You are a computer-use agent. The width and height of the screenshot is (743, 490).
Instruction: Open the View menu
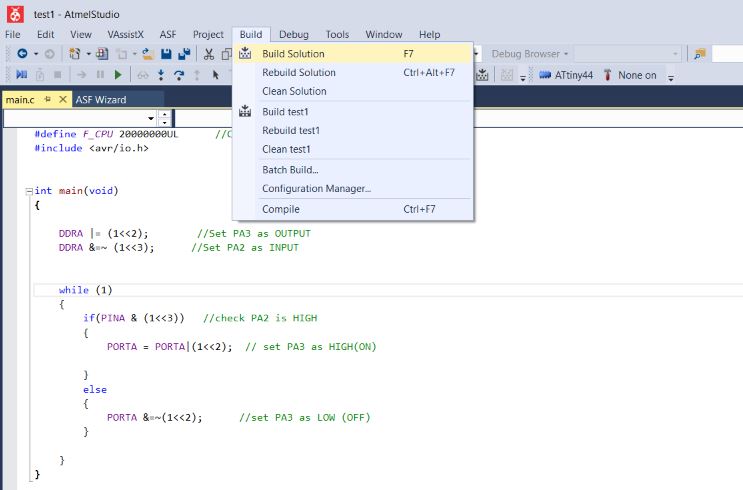tap(81, 35)
